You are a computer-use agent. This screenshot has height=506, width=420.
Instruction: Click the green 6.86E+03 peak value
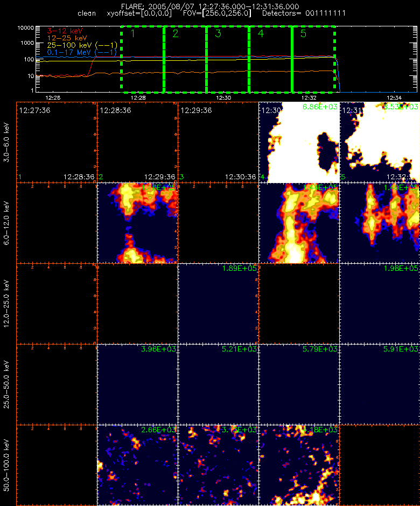click(x=320, y=107)
